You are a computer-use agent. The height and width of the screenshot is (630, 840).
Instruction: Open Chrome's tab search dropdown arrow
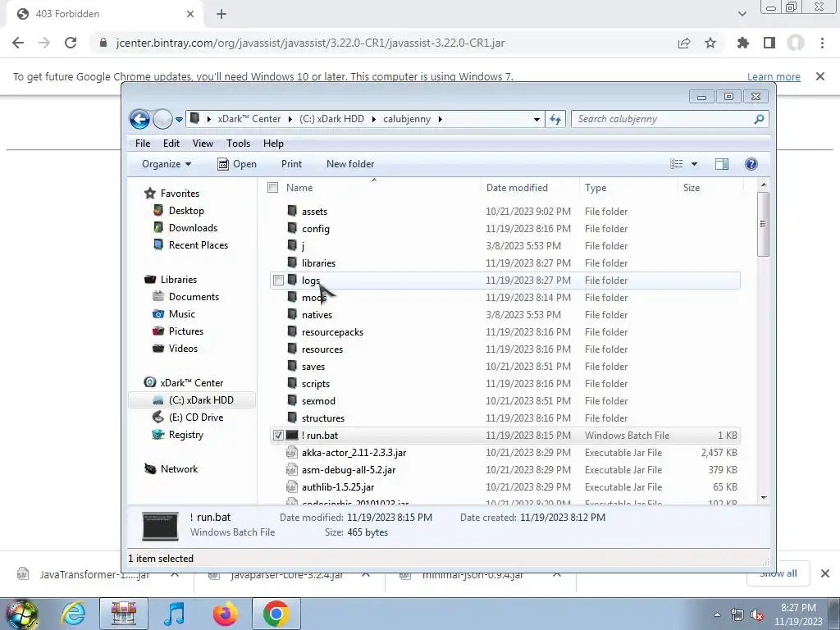(x=742, y=14)
